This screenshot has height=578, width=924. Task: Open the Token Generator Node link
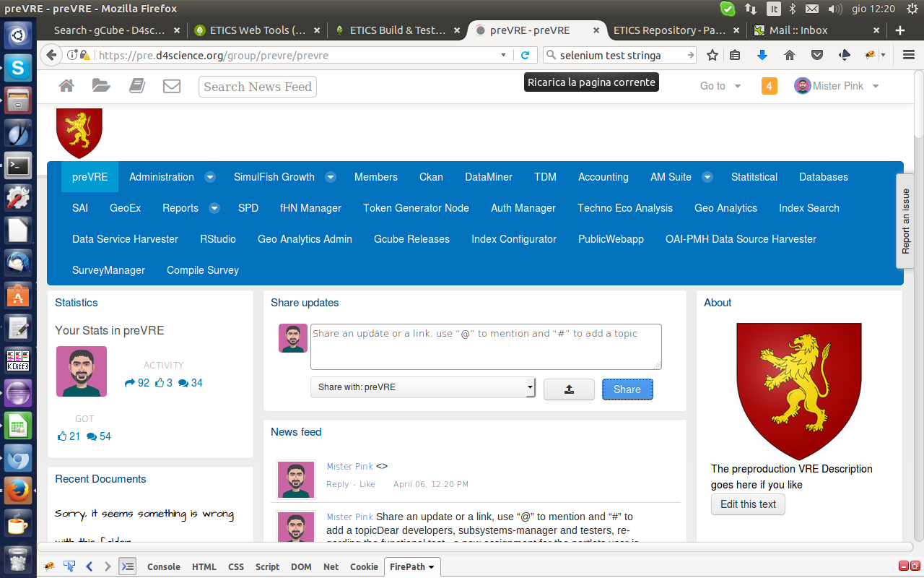pos(416,208)
